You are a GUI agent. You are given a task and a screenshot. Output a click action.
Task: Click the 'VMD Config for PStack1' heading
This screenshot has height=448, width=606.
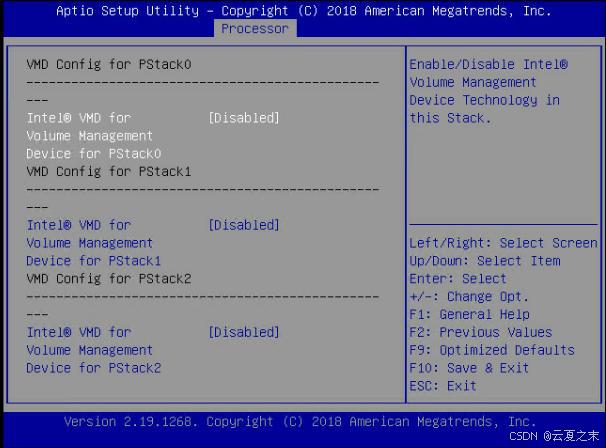109,171
